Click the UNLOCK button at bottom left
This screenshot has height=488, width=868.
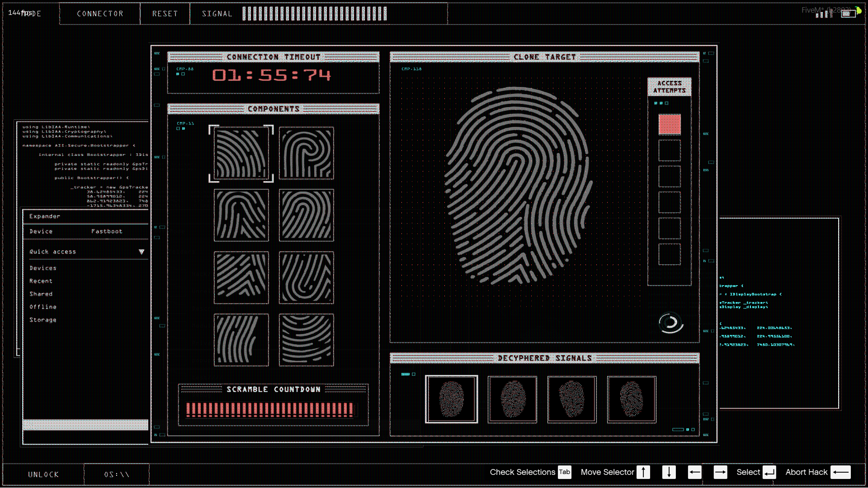pyautogui.click(x=43, y=474)
